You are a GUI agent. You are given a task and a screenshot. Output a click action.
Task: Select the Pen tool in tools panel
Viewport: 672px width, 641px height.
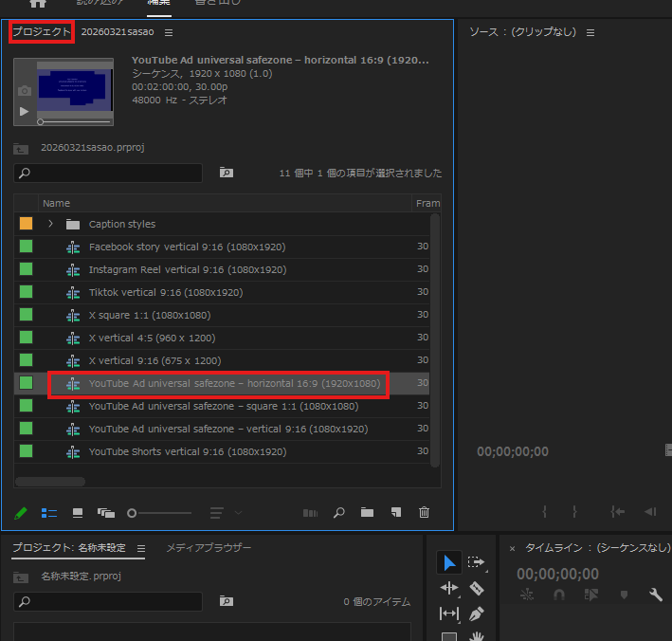(477, 614)
